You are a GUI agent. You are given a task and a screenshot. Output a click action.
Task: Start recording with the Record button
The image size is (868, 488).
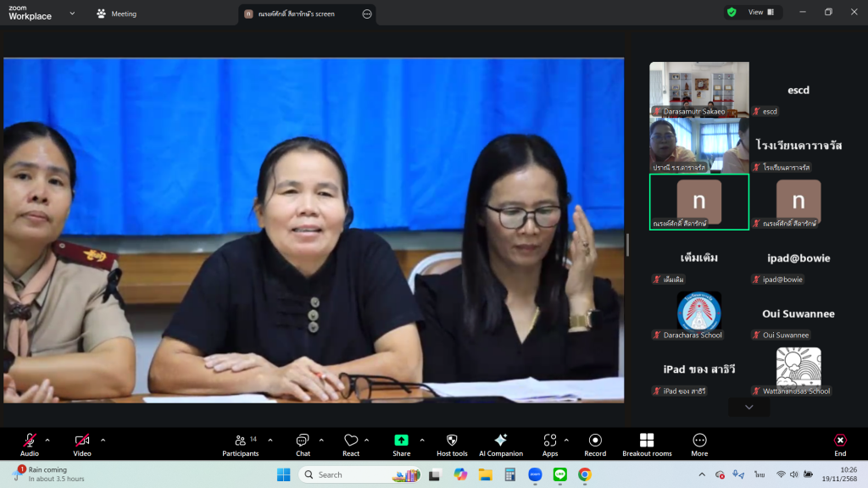(595, 445)
